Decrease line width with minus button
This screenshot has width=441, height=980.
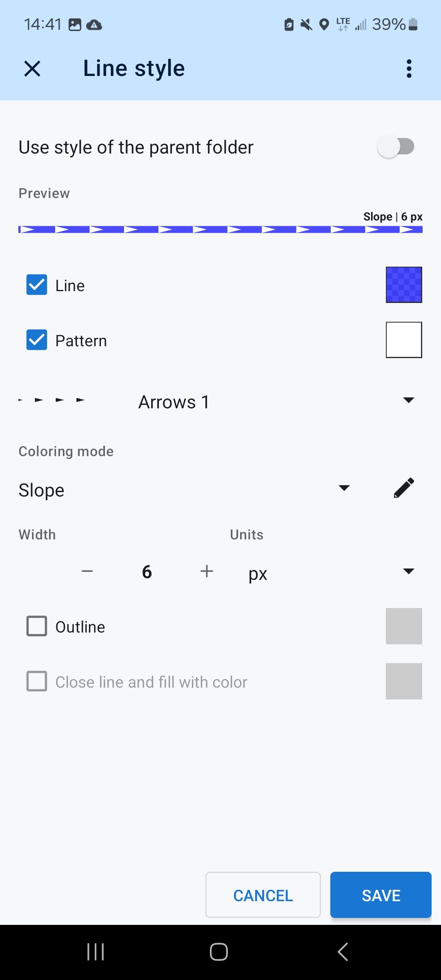(87, 571)
